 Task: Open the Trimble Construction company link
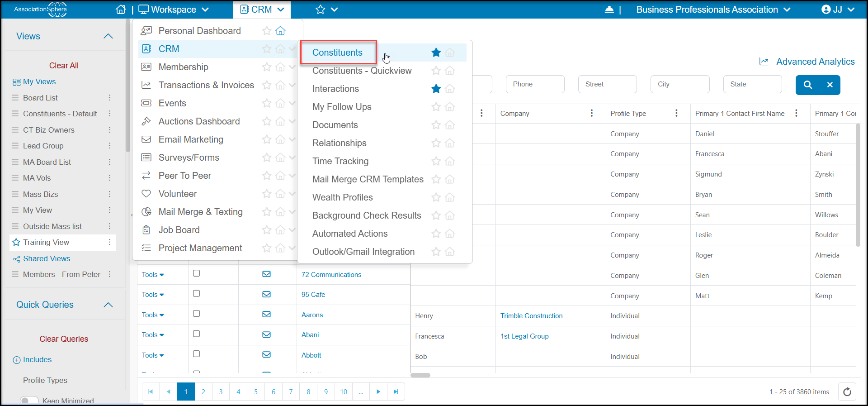(x=532, y=316)
